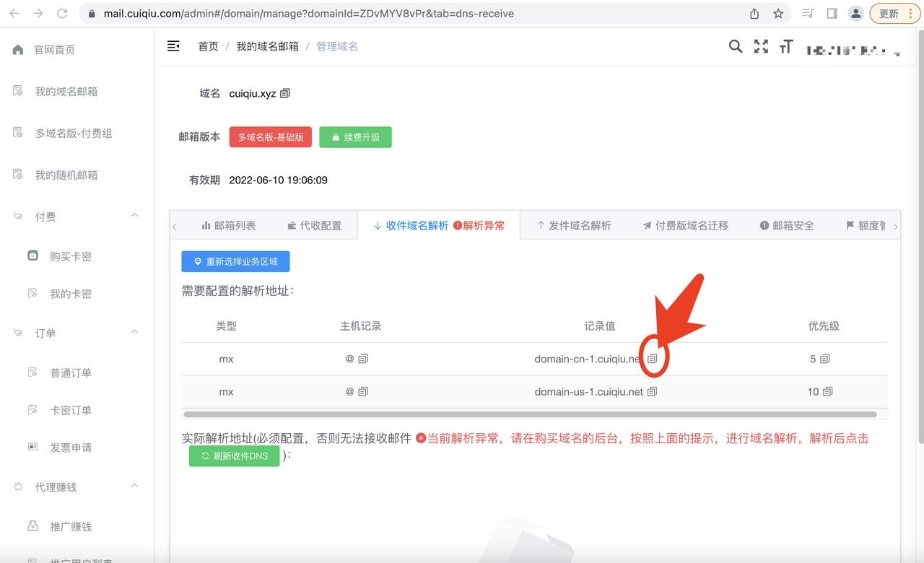924x563 pixels.
Task: Switch to the 发件域名解析 tab
Action: pyautogui.click(x=574, y=226)
